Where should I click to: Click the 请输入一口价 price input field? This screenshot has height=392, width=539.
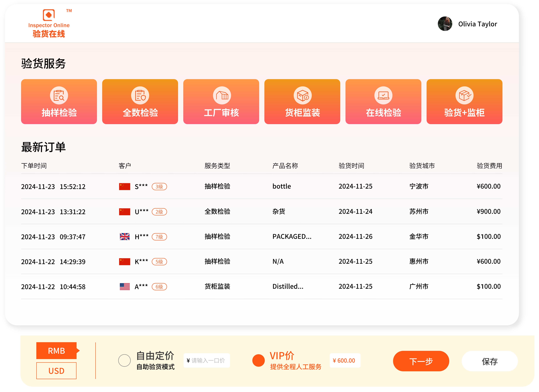click(x=207, y=361)
